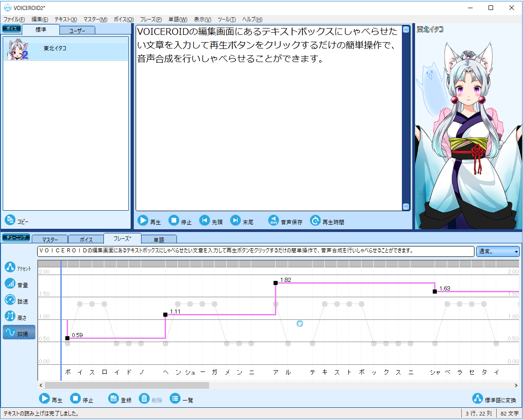This screenshot has height=420, width=523.
Task: Click the 再生時間 play time icon
Action: pyautogui.click(x=315, y=220)
